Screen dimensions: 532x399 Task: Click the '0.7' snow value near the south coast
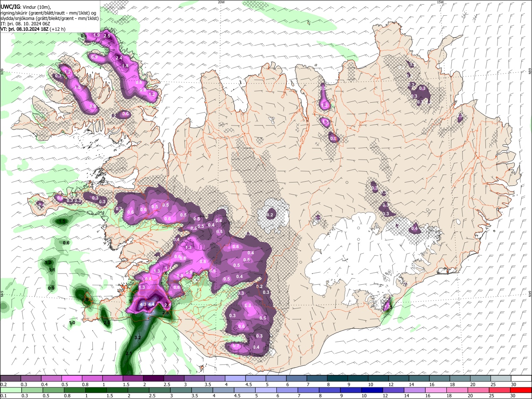(x=236, y=346)
